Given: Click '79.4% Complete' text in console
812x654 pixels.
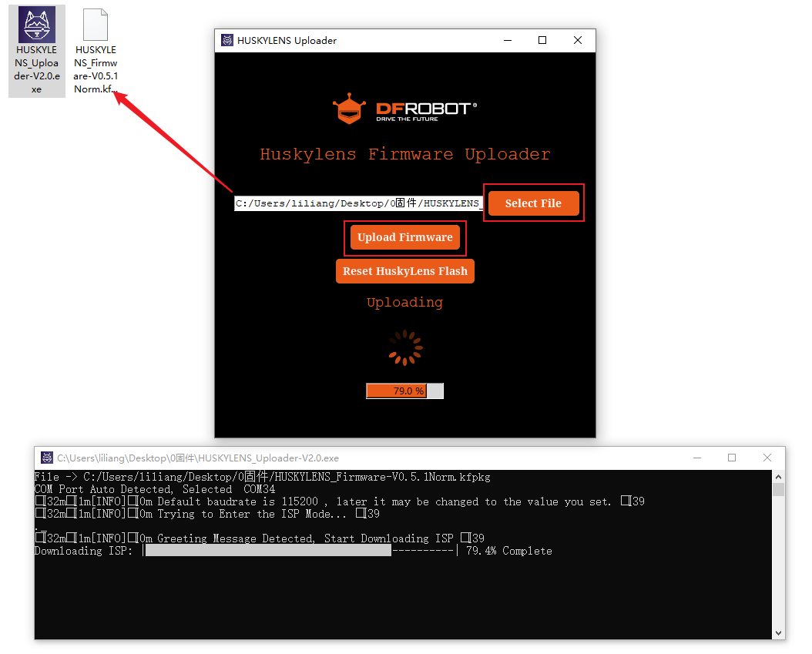Looking at the screenshot, I should [x=509, y=551].
